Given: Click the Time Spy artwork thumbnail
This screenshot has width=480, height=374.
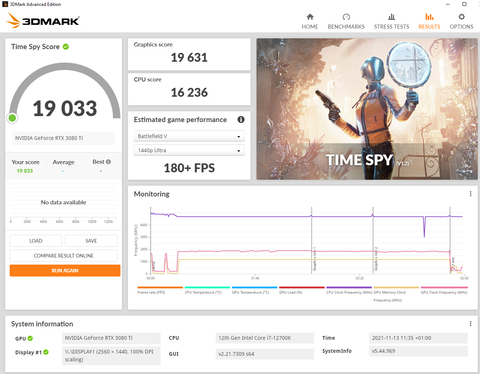Looking at the screenshot, I should [x=367, y=109].
